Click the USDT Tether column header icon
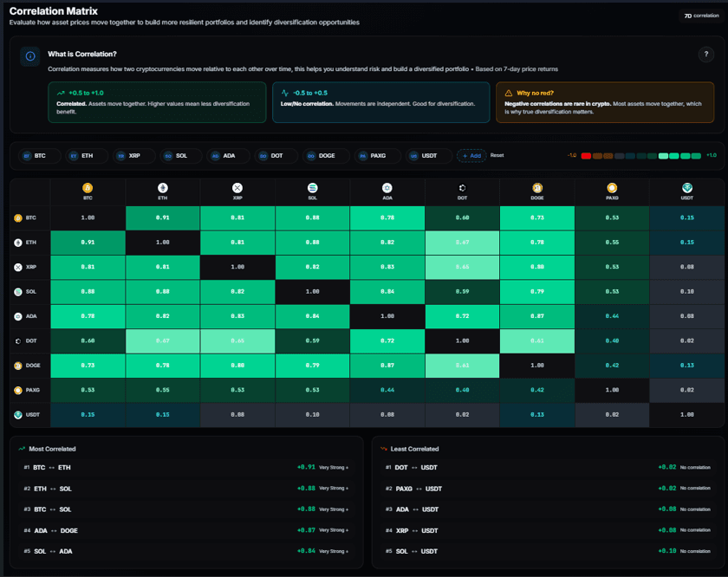The image size is (728, 577). pyautogui.click(x=687, y=187)
